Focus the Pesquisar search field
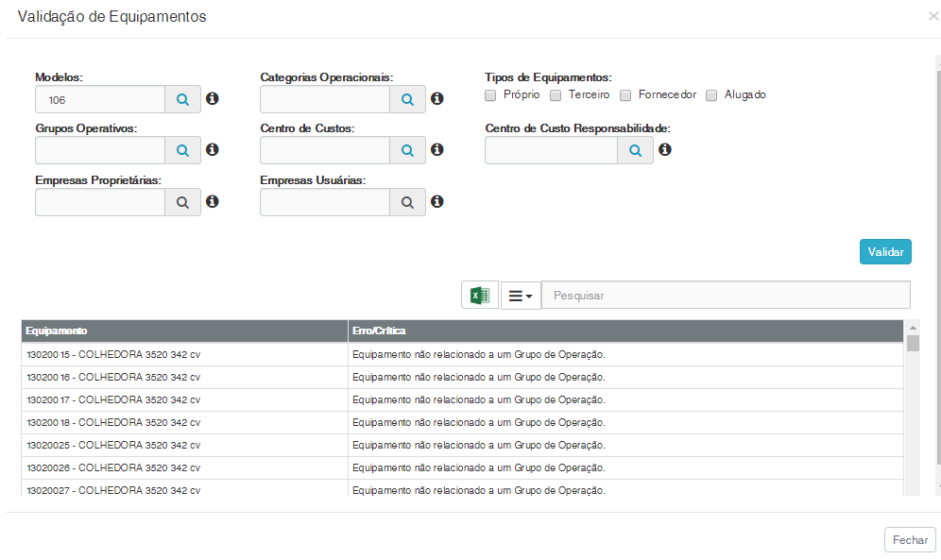The image size is (941, 560). tap(726, 296)
